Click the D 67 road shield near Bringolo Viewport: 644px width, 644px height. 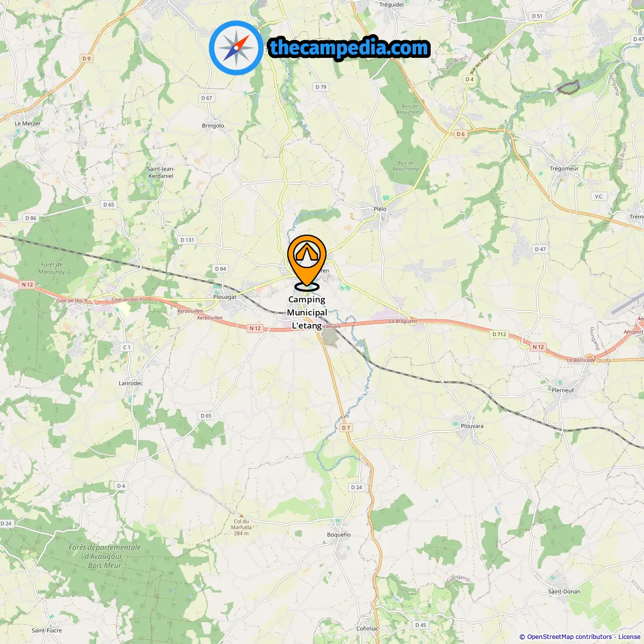pos(207,98)
